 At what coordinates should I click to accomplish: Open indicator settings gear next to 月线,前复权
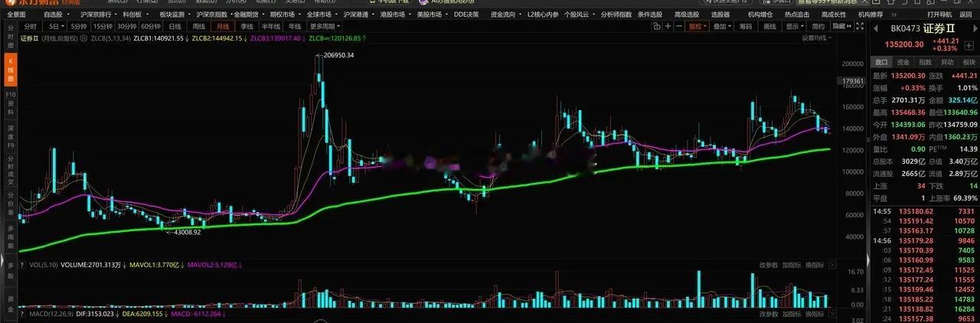(83, 38)
